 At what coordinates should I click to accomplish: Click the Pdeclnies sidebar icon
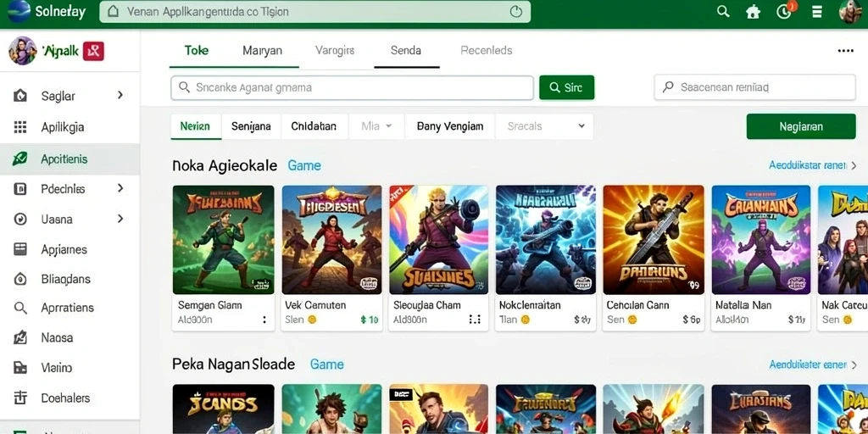coord(20,189)
